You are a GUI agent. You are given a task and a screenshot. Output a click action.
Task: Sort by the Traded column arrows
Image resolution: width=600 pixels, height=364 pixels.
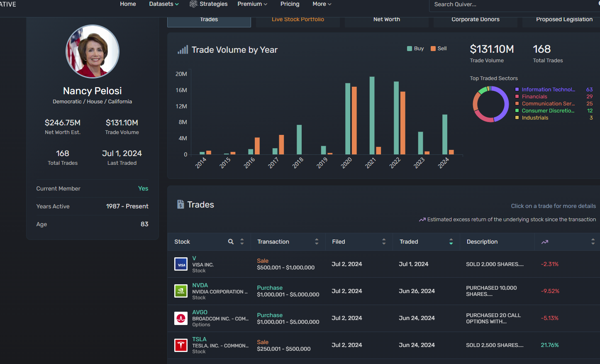[451, 242]
